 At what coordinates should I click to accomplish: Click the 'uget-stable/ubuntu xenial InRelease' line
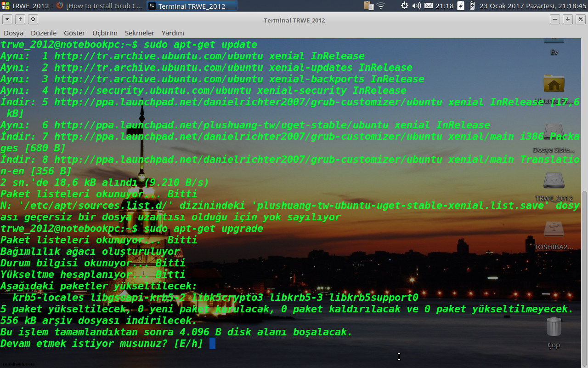[x=245, y=125]
